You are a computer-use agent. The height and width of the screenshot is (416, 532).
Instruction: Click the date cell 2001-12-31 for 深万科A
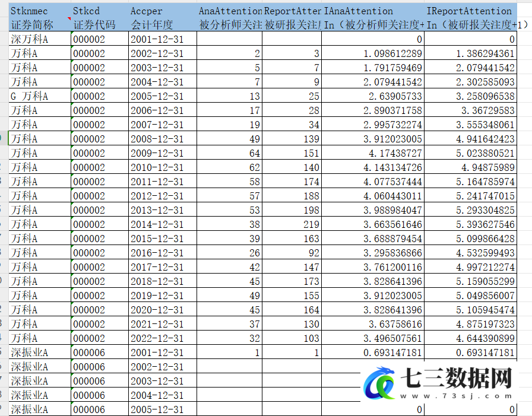163,39
